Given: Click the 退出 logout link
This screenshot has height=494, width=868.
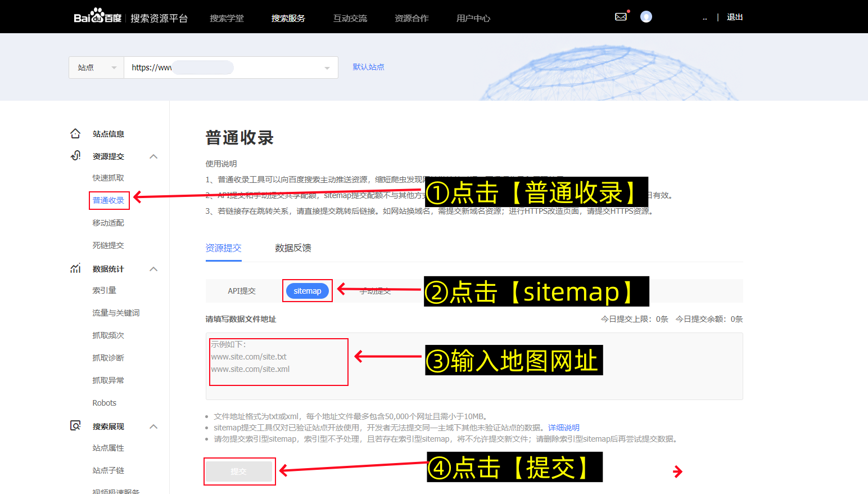Looking at the screenshot, I should [734, 17].
